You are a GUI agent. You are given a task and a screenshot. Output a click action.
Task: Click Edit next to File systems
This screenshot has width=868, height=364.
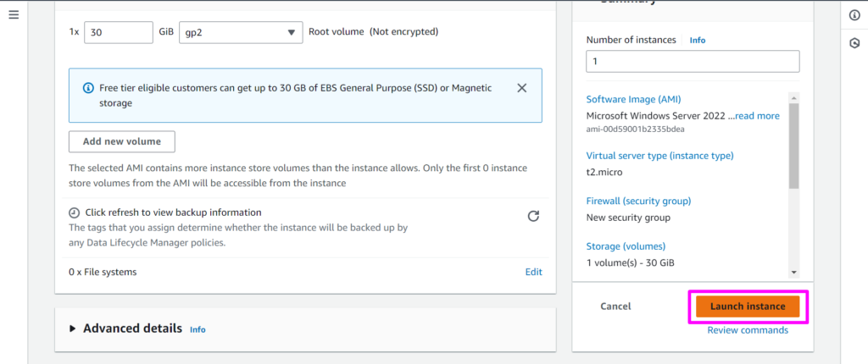[x=533, y=272]
